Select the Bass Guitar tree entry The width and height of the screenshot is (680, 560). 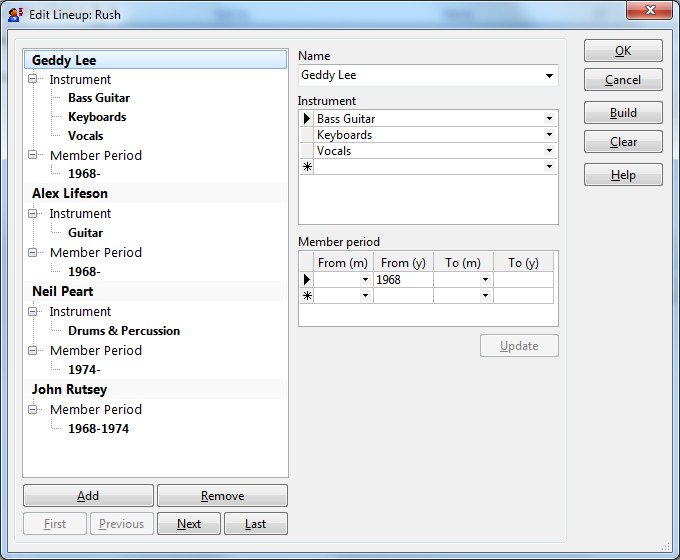point(99,98)
